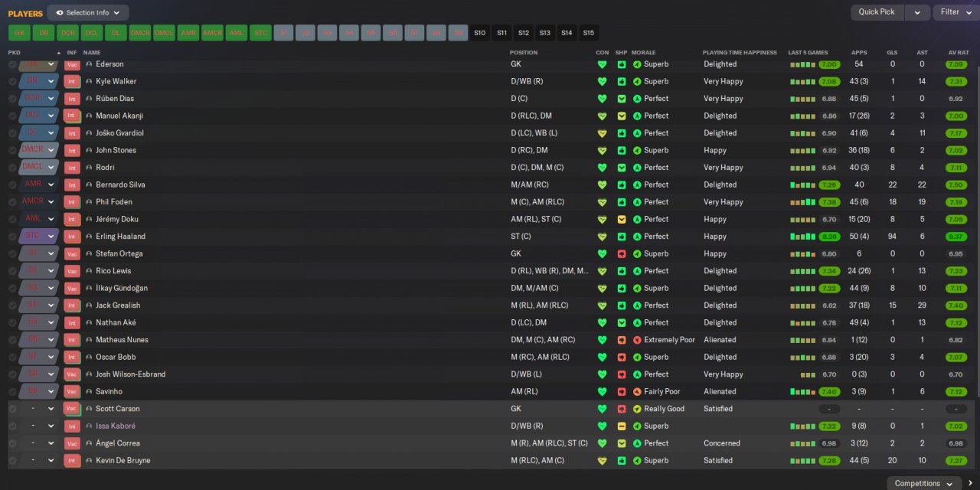Select the AMCR position slot
The width and height of the screenshot is (980, 490).
(212, 33)
